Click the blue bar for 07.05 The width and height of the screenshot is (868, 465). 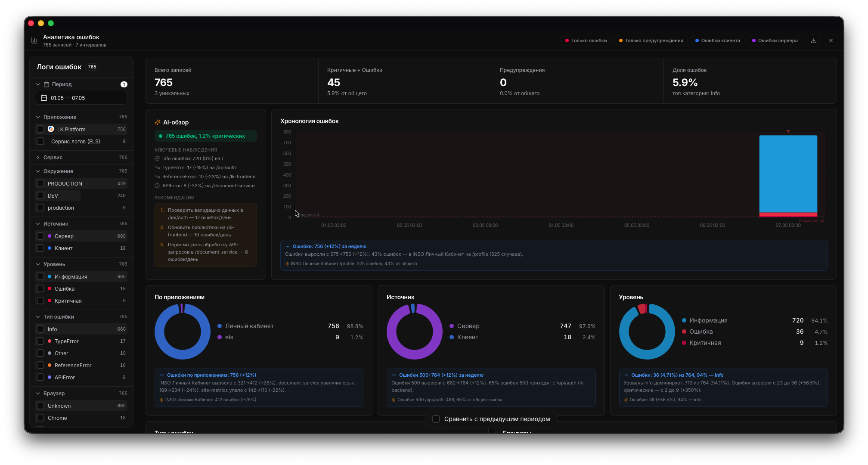pyautogui.click(x=788, y=174)
